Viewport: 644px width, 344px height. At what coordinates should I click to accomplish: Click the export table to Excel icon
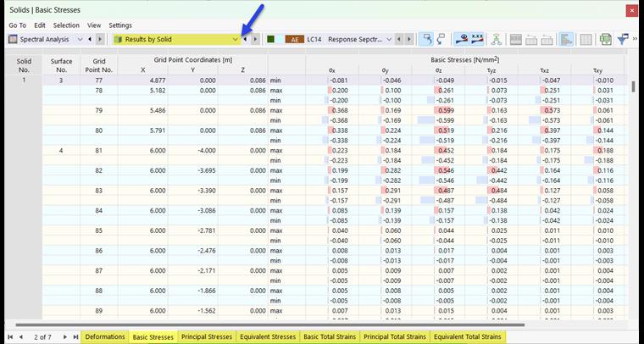605,40
